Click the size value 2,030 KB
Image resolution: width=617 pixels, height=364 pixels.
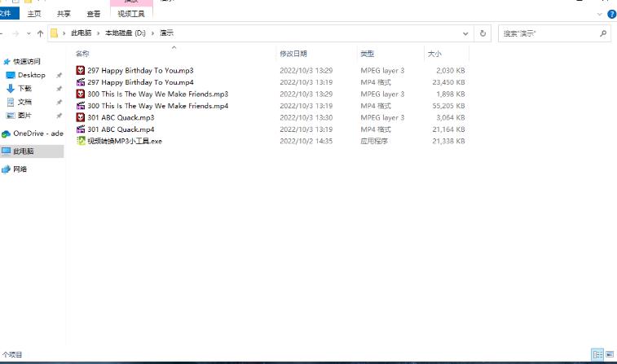tap(451, 70)
